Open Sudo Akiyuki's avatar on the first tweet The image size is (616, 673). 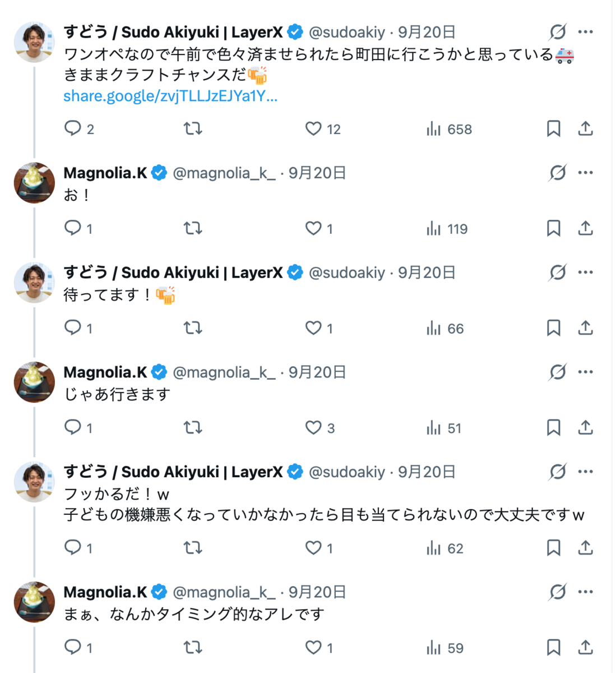click(34, 42)
